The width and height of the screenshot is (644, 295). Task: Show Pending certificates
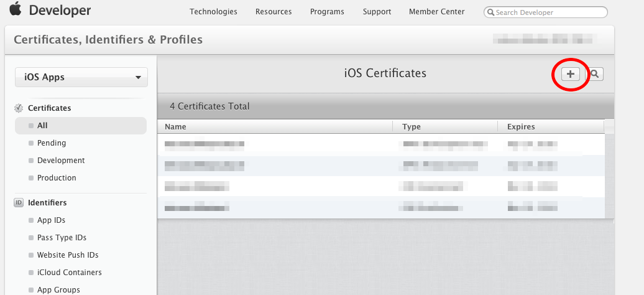pyautogui.click(x=52, y=143)
